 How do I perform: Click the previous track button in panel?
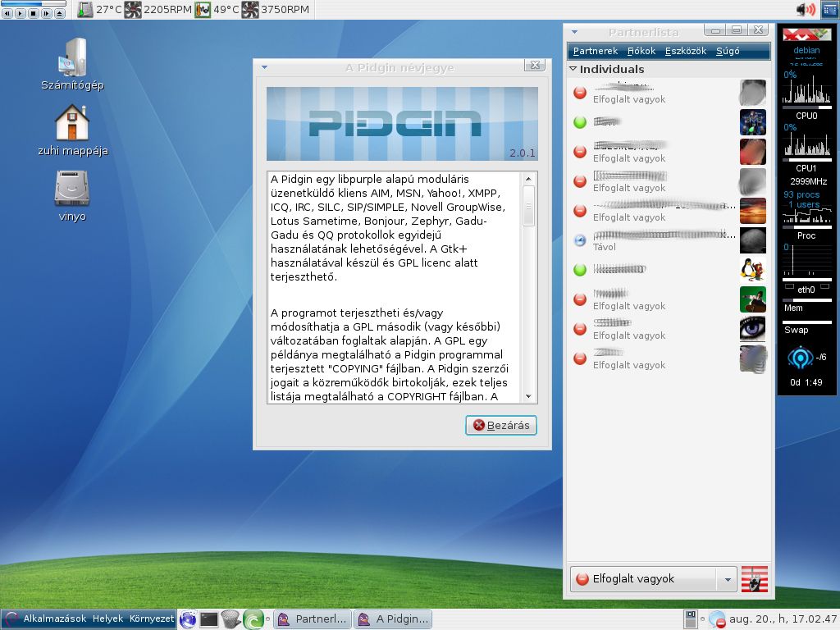[7, 13]
